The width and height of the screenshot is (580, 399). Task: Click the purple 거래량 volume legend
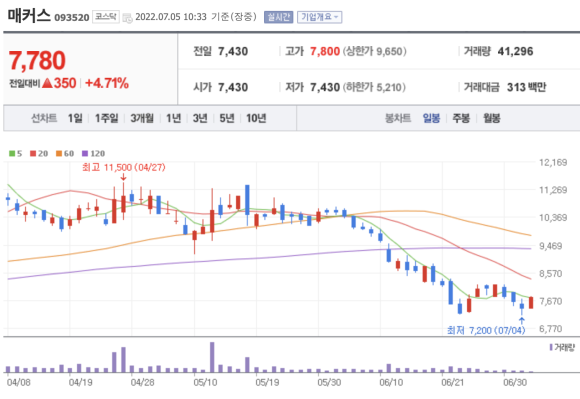click(562, 347)
